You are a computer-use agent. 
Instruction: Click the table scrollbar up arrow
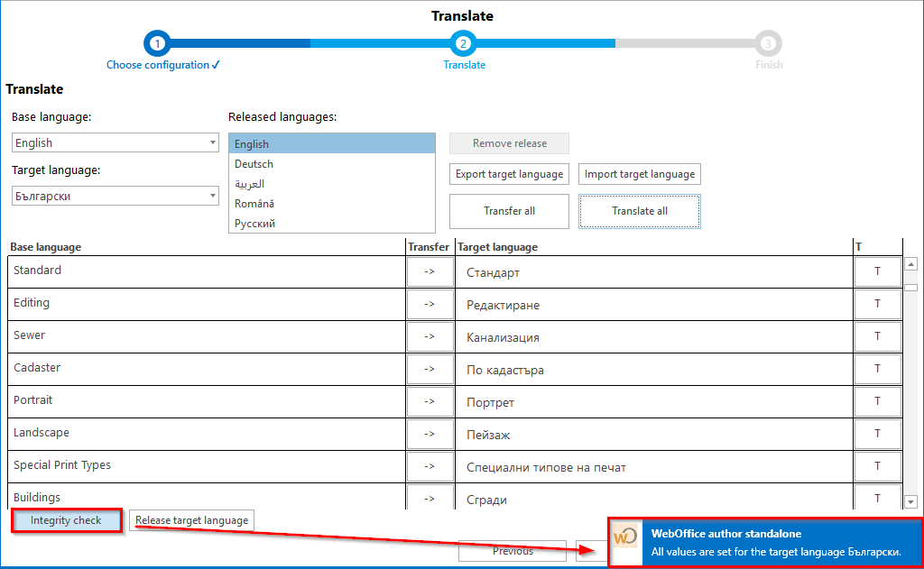click(x=911, y=264)
